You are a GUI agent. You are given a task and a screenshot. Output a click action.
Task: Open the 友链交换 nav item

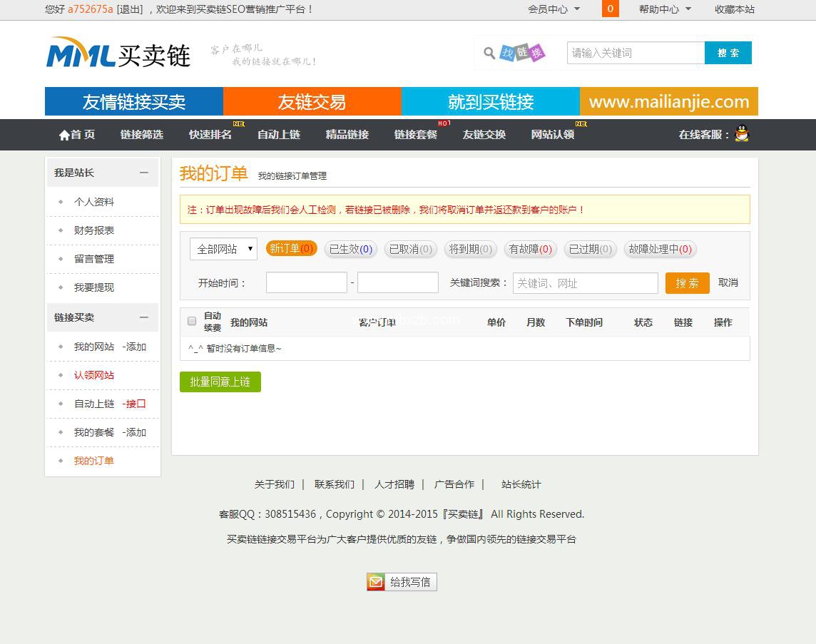coord(484,134)
